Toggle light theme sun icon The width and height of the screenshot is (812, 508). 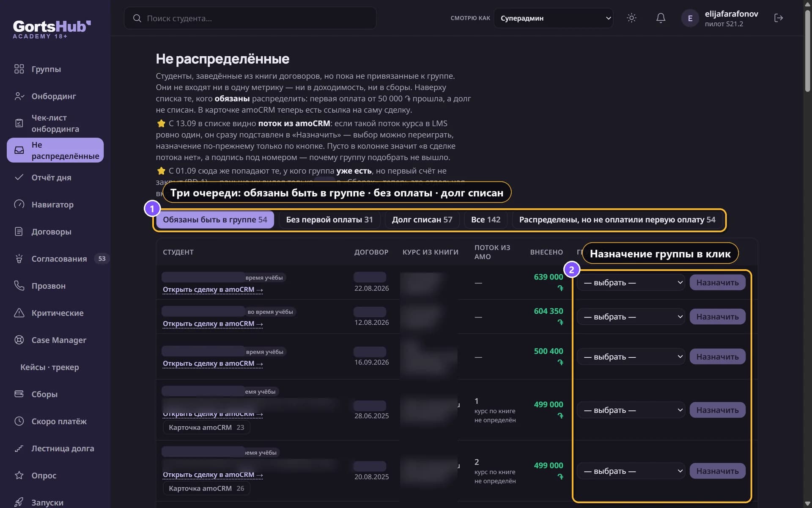(631, 18)
